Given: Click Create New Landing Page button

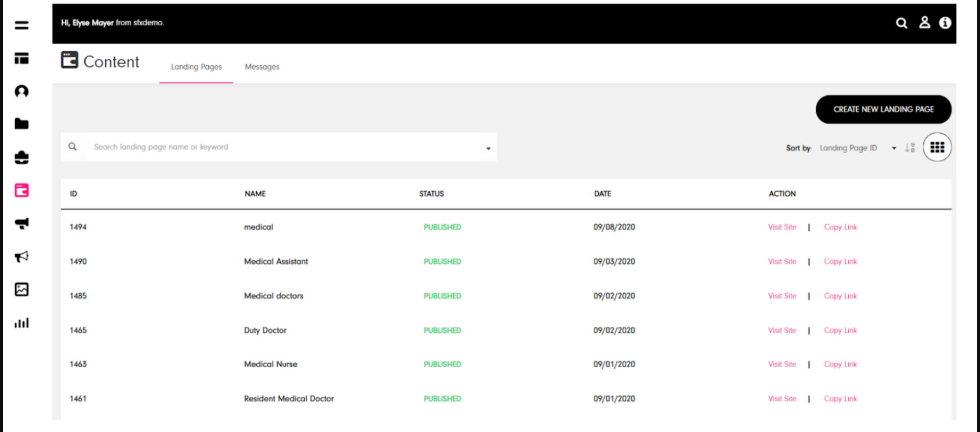Looking at the screenshot, I should (x=884, y=109).
